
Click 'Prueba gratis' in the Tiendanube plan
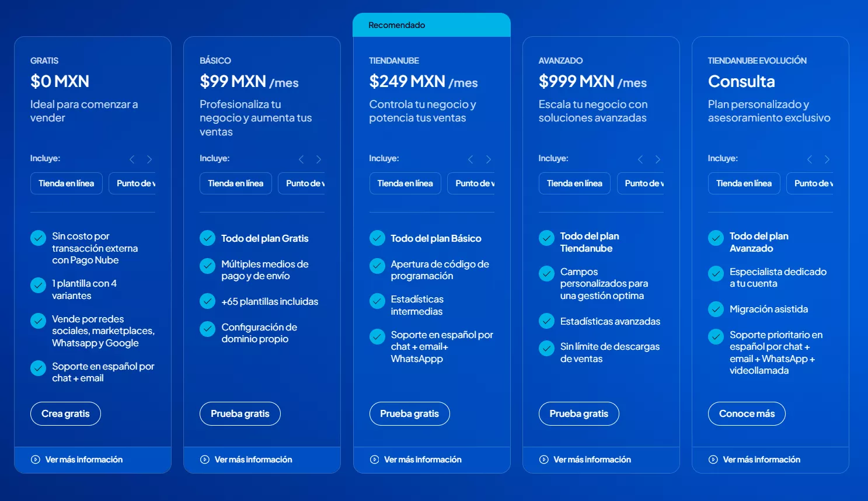pyautogui.click(x=410, y=413)
